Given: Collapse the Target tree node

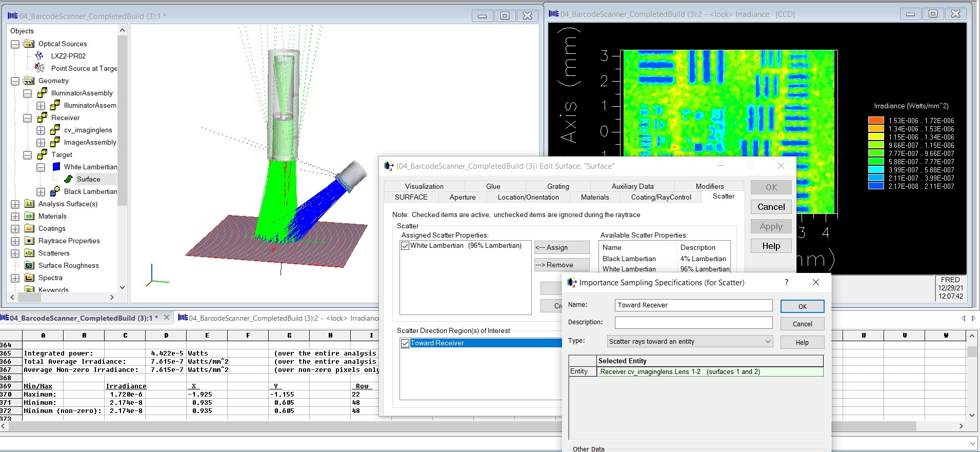Looking at the screenshot, I should (x=28, y=155).
